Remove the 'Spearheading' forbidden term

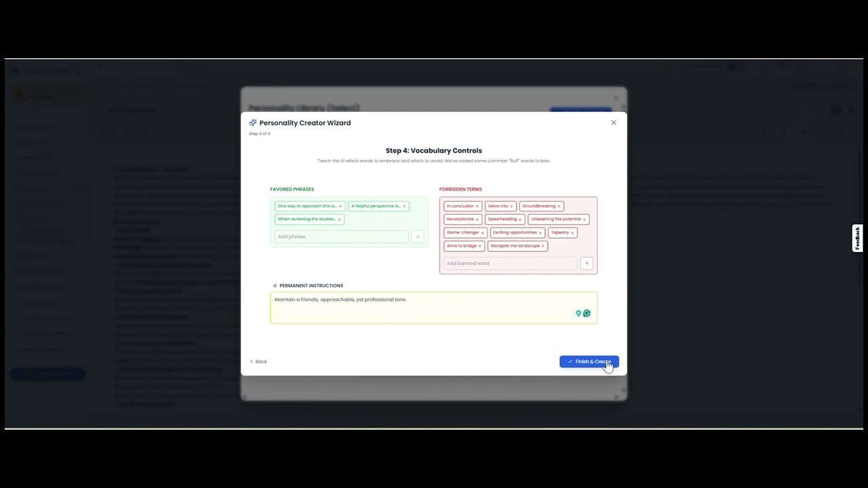click(x=520, y=220)
